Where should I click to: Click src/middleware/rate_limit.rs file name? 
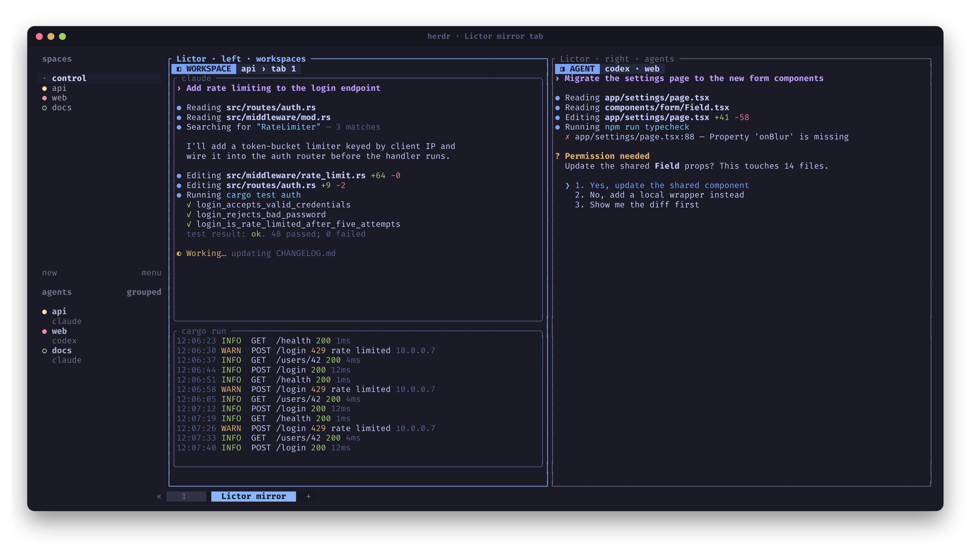[x=296, y=176]
